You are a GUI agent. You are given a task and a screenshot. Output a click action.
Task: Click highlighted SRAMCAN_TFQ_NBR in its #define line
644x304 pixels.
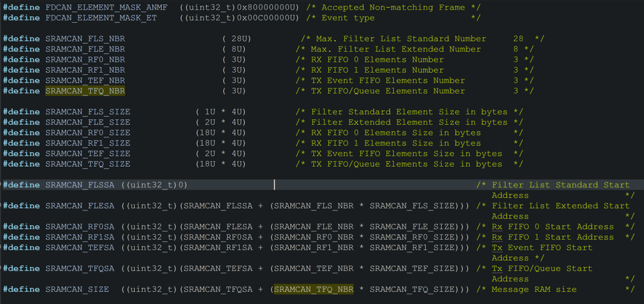pyautogui.click(x=85, y=91)
